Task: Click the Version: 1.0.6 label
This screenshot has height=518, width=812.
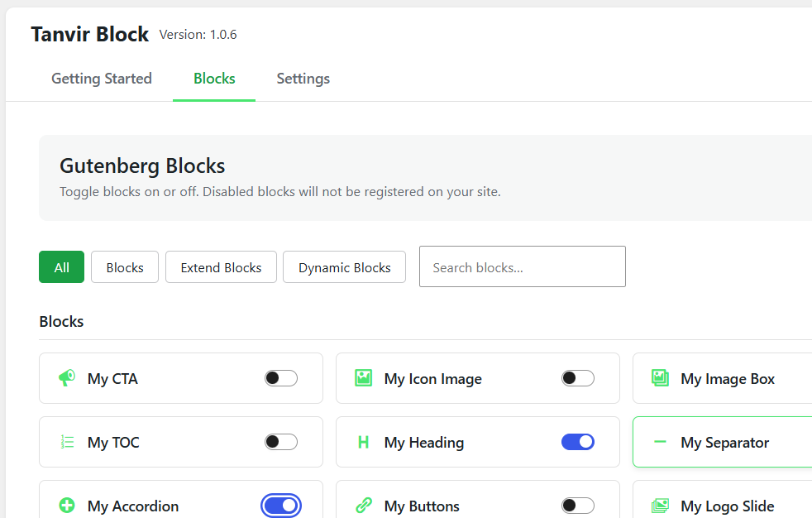Action: [198, 35]
